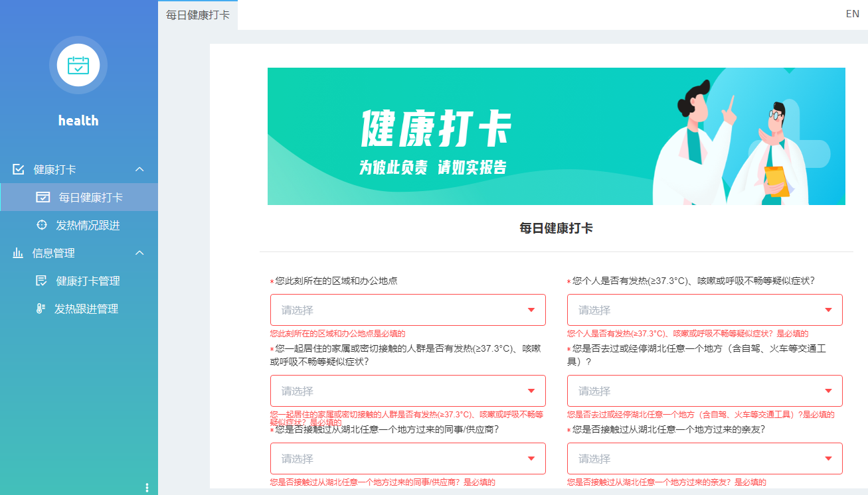This screenshot has height=495, width=868.
Task: Click the 健康打卡 checkbox menu icon
Action: click(x=19, y=169)
